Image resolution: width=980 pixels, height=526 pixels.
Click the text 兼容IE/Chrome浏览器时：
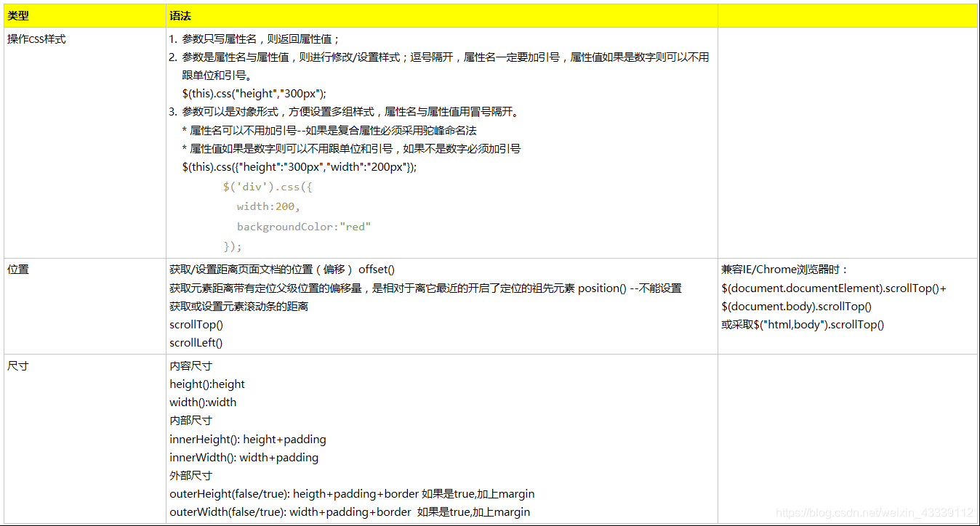785,270
